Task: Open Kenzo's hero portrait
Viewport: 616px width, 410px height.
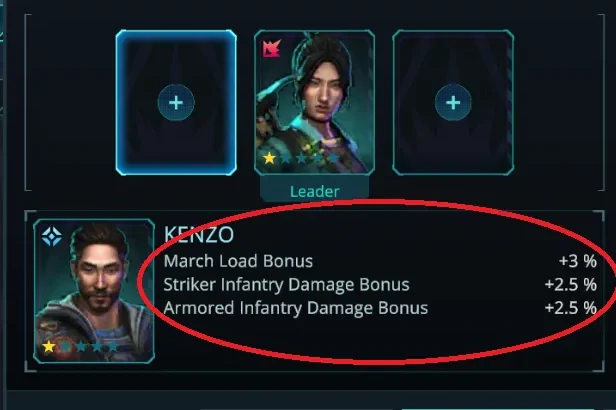Action: tap(94, 291)
